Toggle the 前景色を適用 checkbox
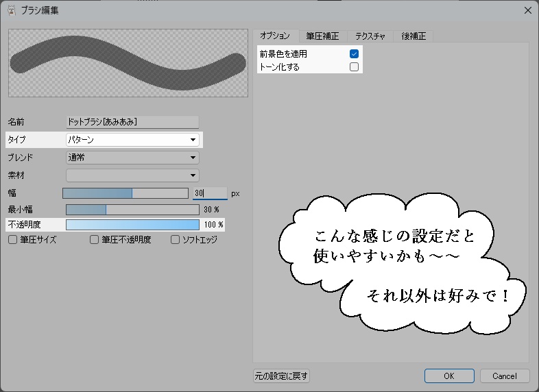539x392 pixels. point(354,53)
